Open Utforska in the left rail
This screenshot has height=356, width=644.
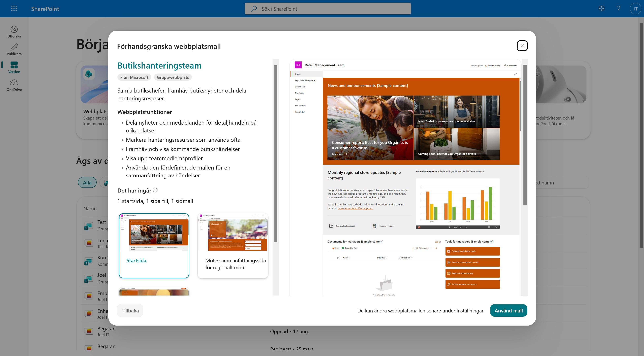click(x=14, y=32)
